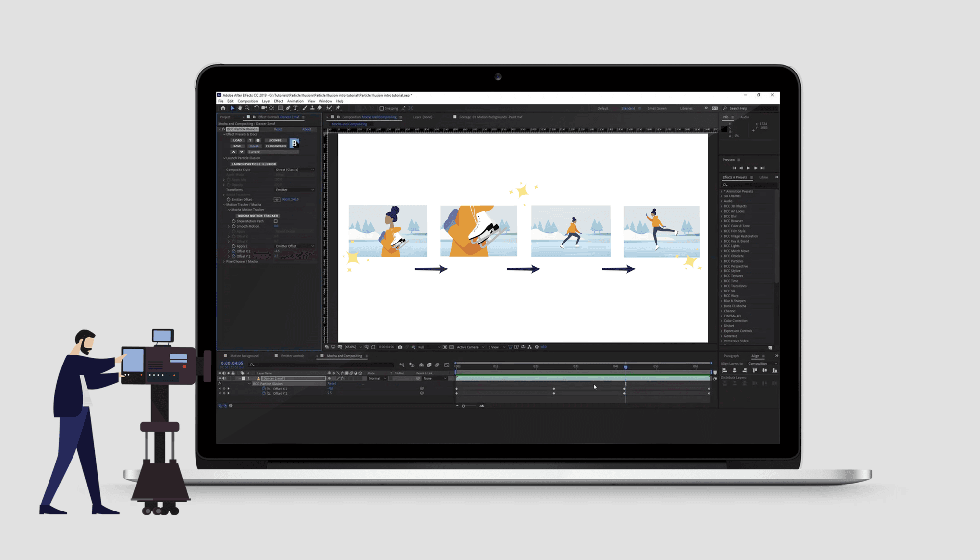Click the Info panel color sample swatch
The width and height of the screenshot is (980, 560).
725,129
